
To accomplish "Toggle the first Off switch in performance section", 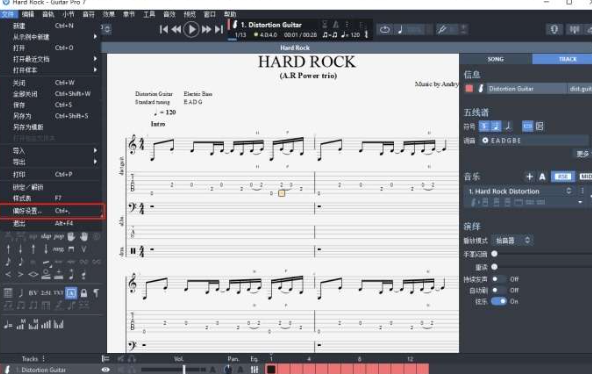I will [x=499, y=279].
